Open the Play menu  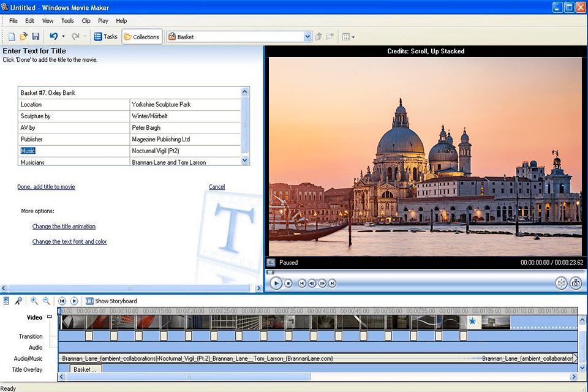(x=103, y=21)
